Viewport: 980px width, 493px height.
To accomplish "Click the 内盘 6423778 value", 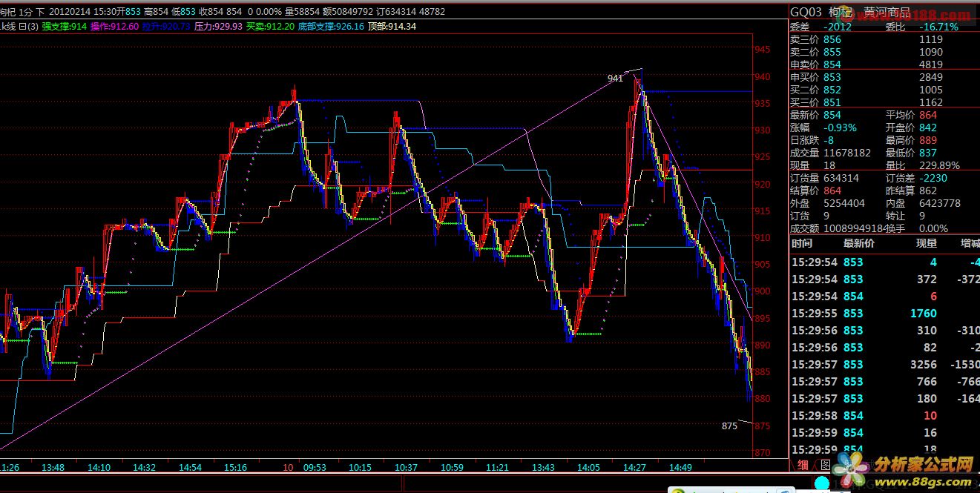I will (x=940, y=203).
